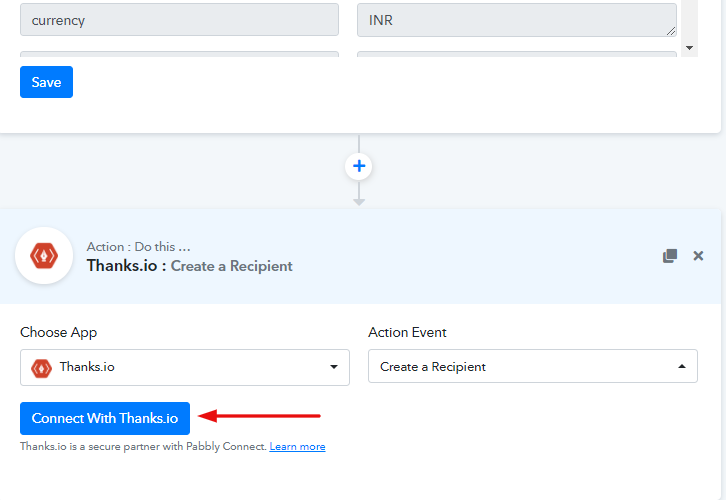Click the INR field resize handle

(671, 31)
